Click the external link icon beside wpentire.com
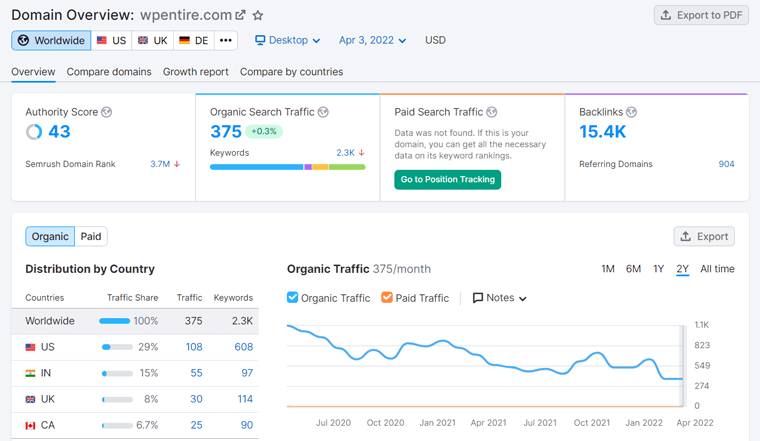The width and height of the screenshot is (760, 441). click(240, 16)
